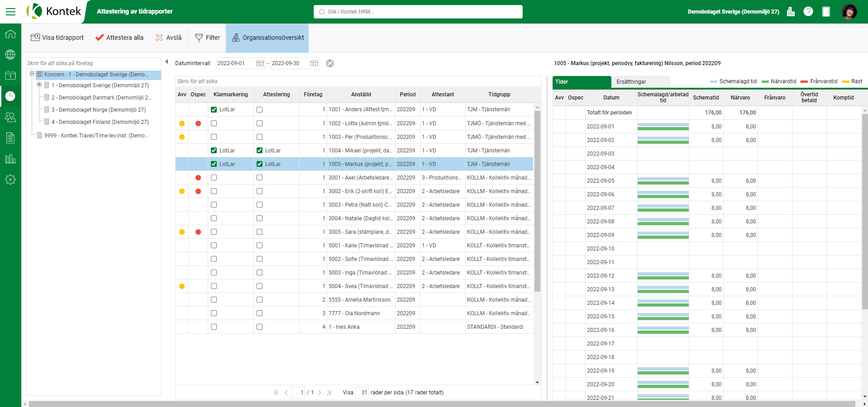Open help question mark icon
This screenshot has height=407, width=868.
coord(808,12)
